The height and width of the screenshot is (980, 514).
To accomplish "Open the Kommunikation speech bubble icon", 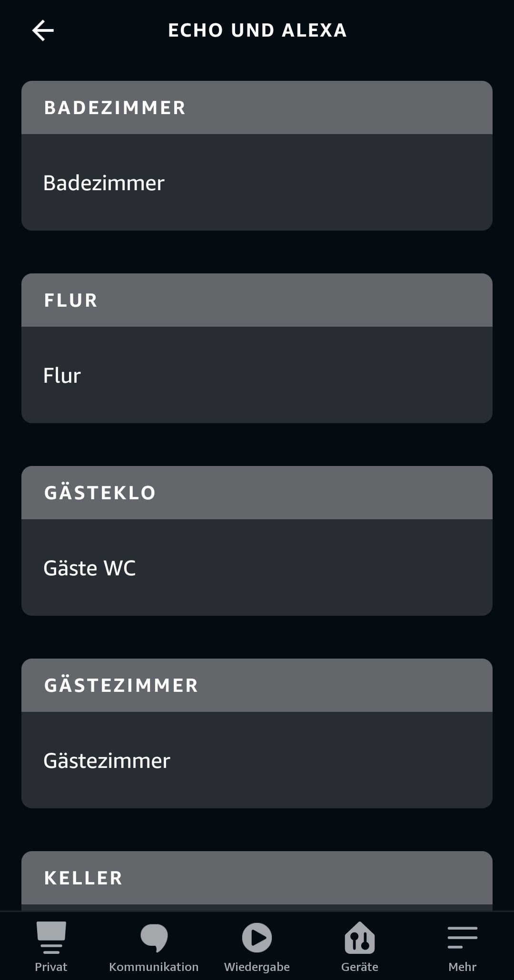I will click(x=154, y=937).
